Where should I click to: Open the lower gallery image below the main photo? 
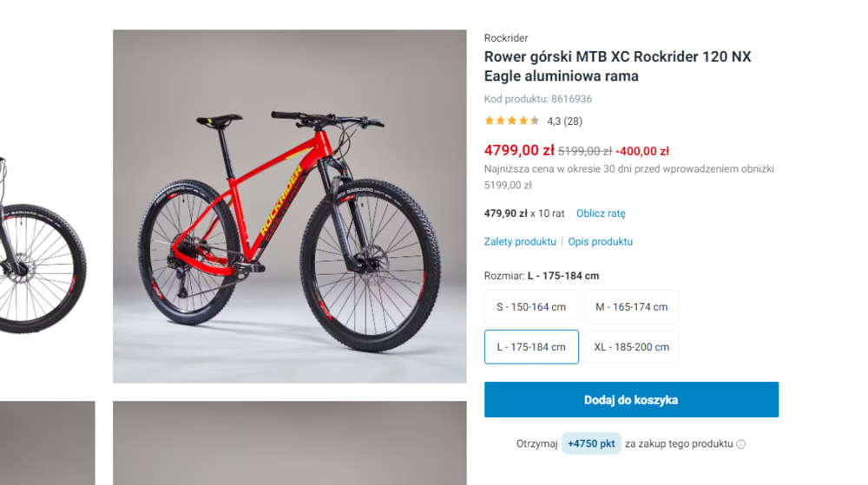click(289, 442)
